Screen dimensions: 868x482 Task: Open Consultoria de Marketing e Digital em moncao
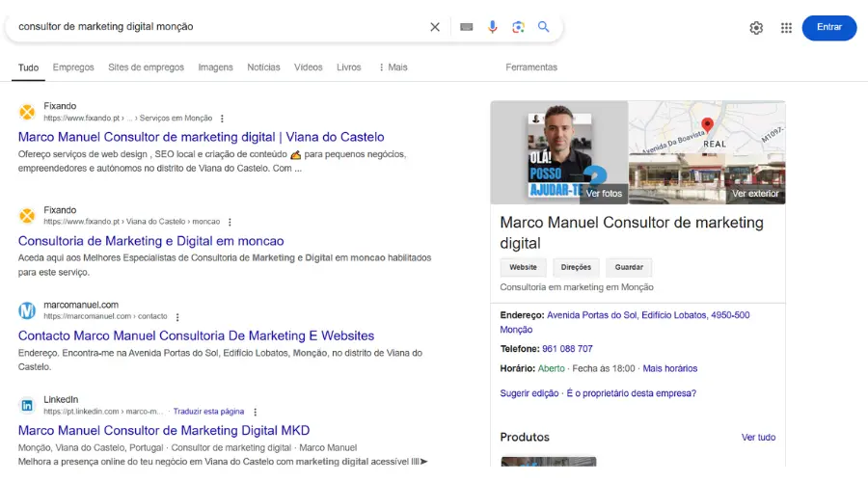point(150,241)
